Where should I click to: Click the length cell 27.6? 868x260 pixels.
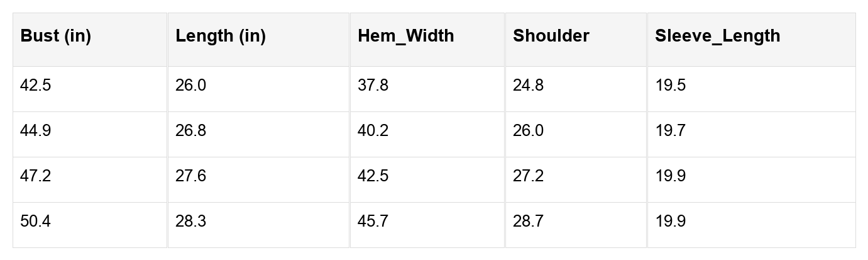point(190,176)
